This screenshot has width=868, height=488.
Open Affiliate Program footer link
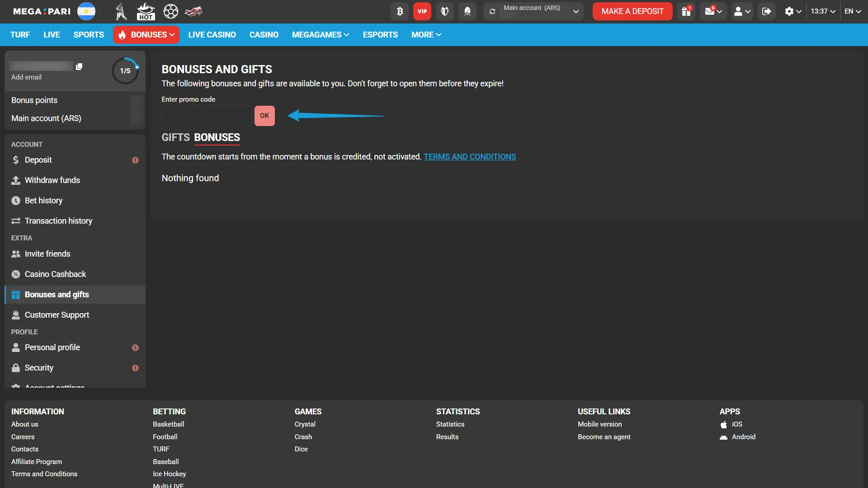[x=37, y=462]
